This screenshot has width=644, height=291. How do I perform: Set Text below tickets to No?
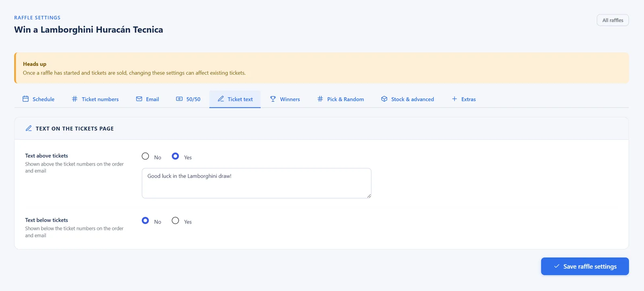coord(145,221)
